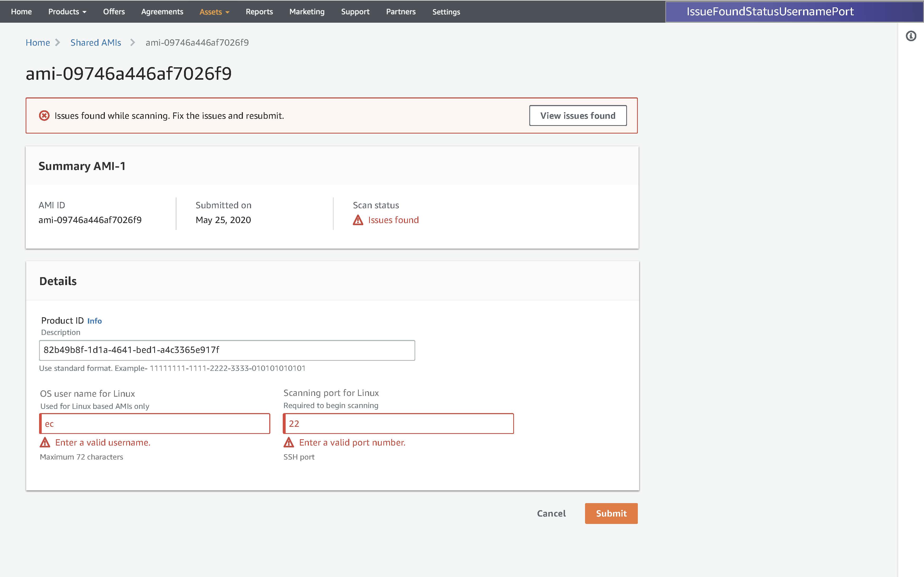924x577 pixels.
Task: Expand the Products dropdown menu
Action: [x=67, y=12]
